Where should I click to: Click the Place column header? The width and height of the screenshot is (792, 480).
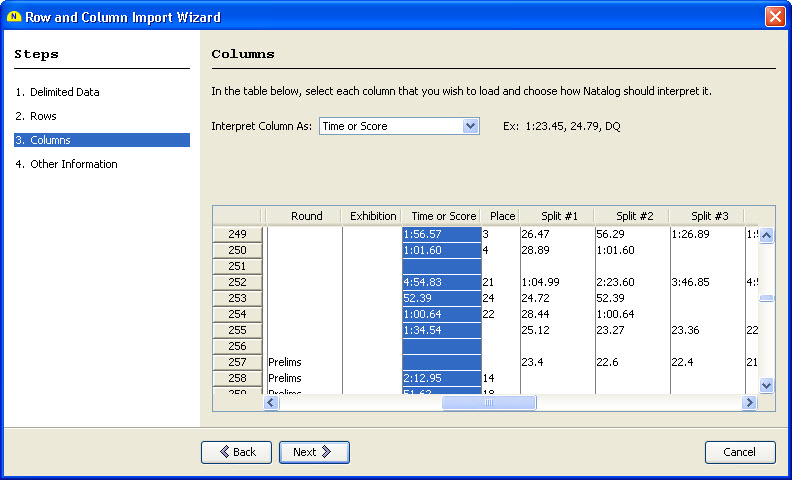502,216
